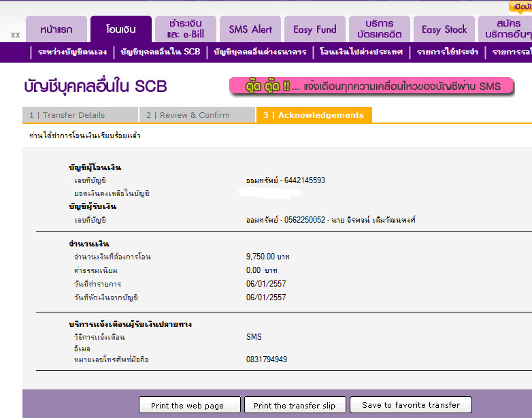Screen dimensions: 532x418
Task: Click the จำนวนเงิน section heading
Action: 88,244
